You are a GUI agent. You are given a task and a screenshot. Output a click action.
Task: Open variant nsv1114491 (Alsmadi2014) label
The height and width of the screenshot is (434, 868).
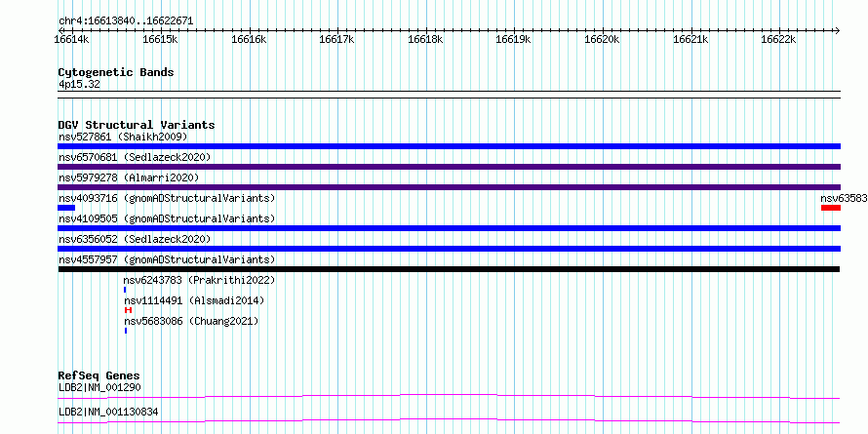(x=194, y=300)
